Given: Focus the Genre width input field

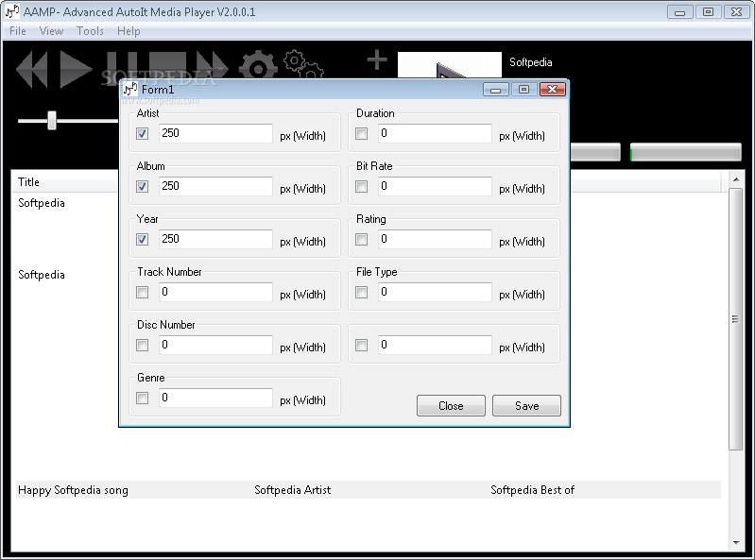Looking at the screenshot, I should pos(215,398).
